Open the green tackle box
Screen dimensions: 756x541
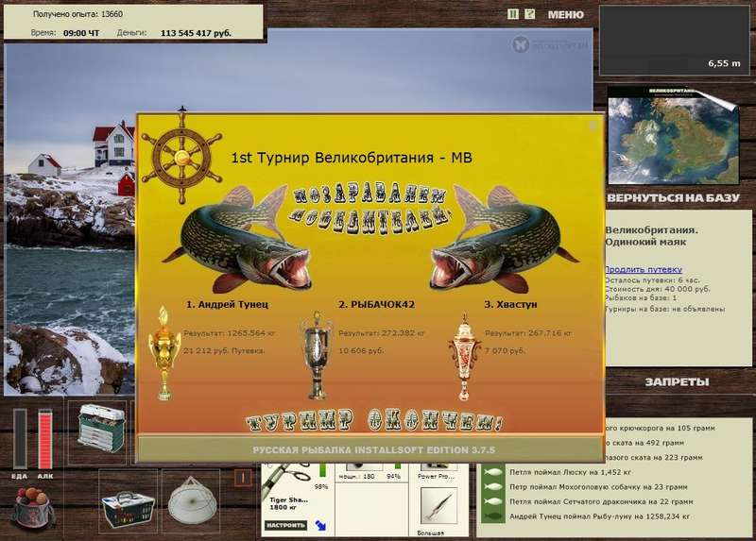(101, 428)
